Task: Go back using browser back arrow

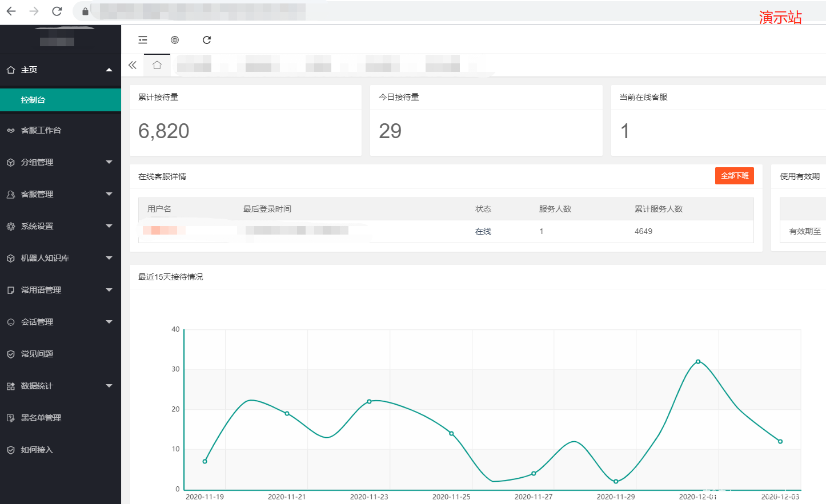Action: [x=11, y=11]
